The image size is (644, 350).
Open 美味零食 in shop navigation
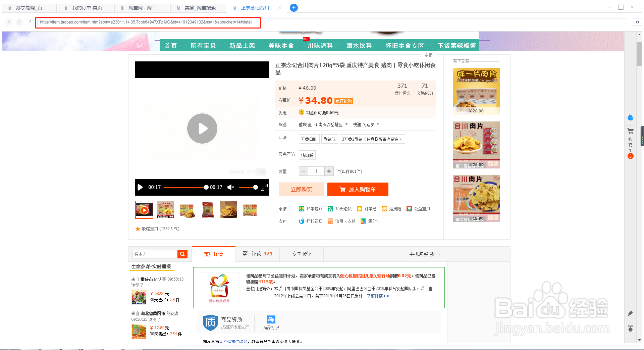coord(281,46)
